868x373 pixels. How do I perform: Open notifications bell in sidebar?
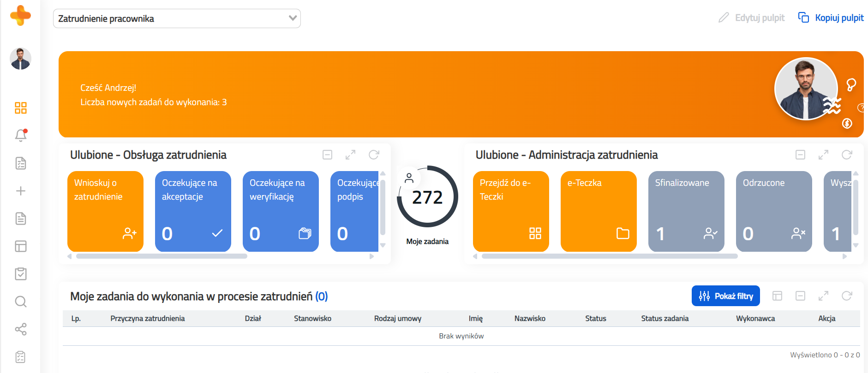21,135
